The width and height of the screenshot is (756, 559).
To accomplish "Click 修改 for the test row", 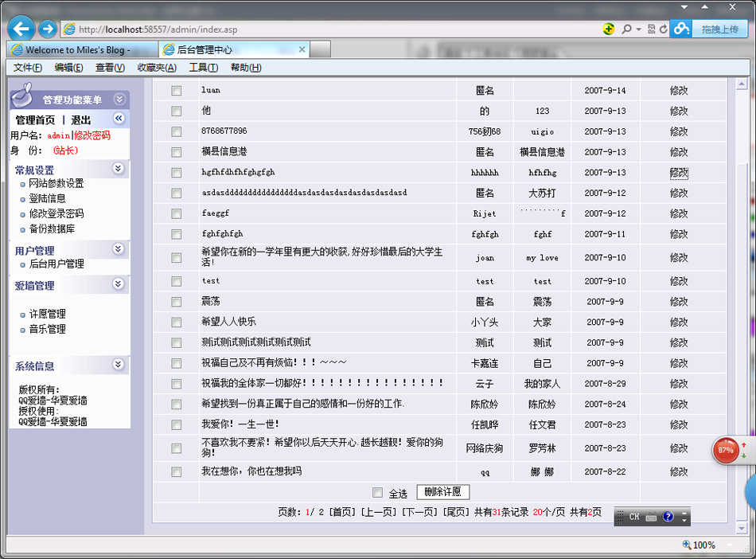I will coord(679,281).
